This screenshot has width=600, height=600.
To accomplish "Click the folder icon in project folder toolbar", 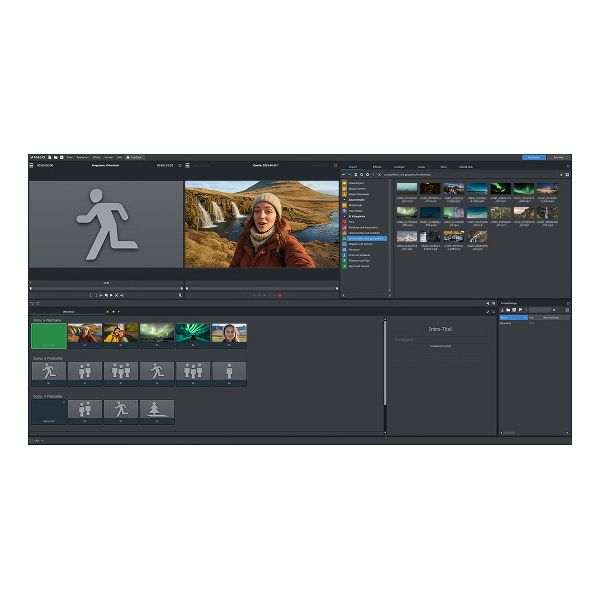I will 508,310.
